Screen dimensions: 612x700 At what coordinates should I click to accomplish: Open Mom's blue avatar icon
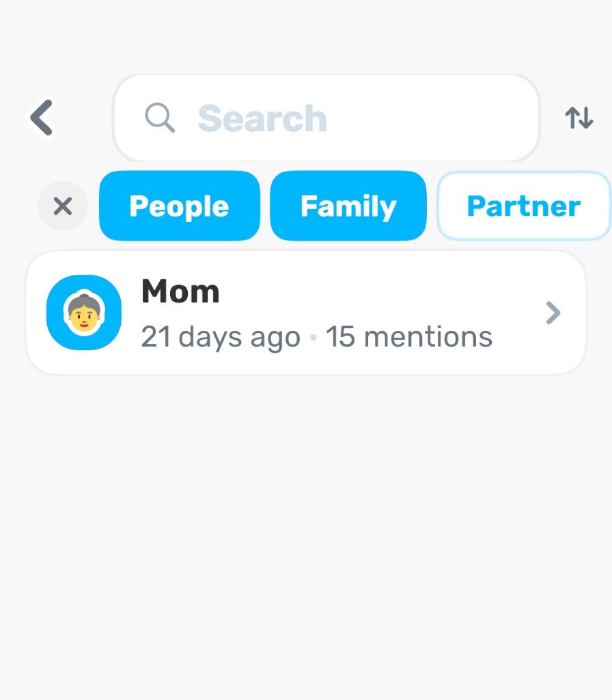click(x=84, y=312)
